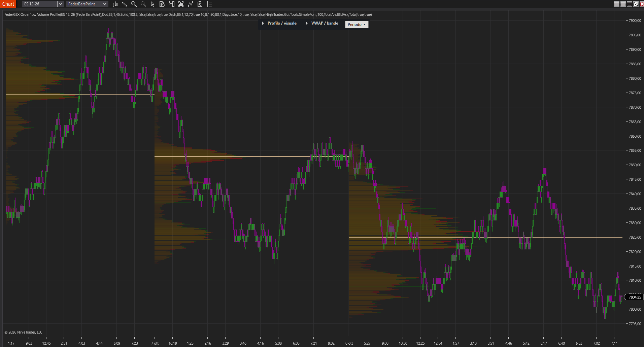Click the 1:17 time axis label
Image resolution: width=644 pixels, height=347 pixels.
[11, 343]
